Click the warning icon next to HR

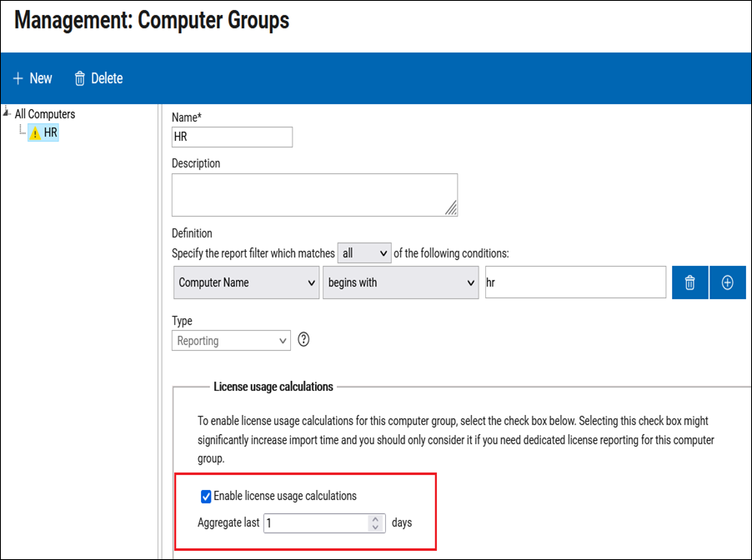point(35,132)
